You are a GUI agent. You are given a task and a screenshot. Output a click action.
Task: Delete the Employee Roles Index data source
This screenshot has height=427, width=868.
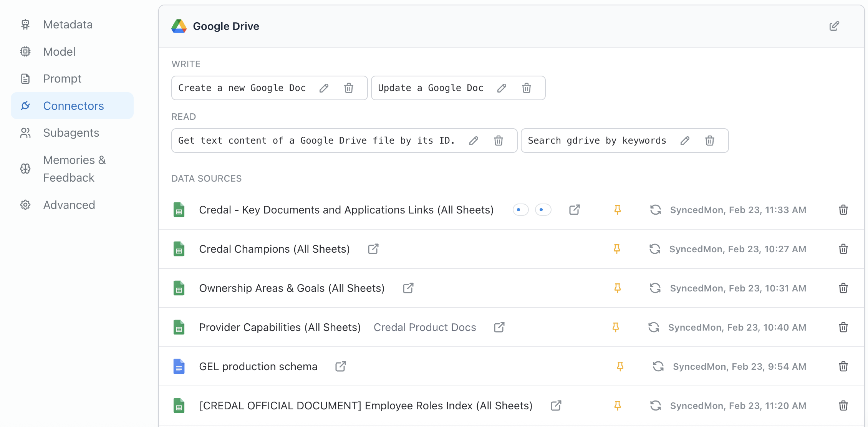click(x=843, y=405)
